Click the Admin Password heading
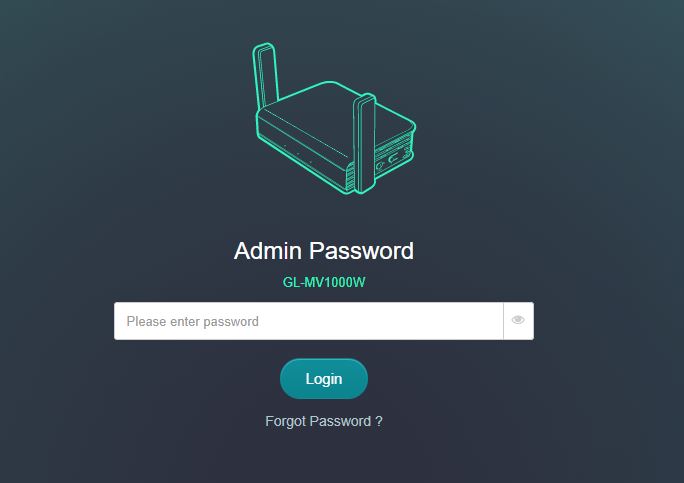 pos(324,250)
